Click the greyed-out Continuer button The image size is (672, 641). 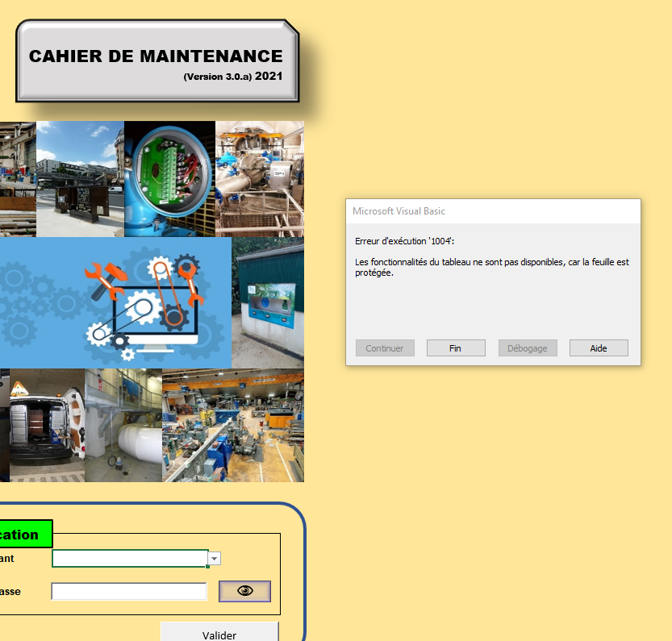tap(385, 348)
